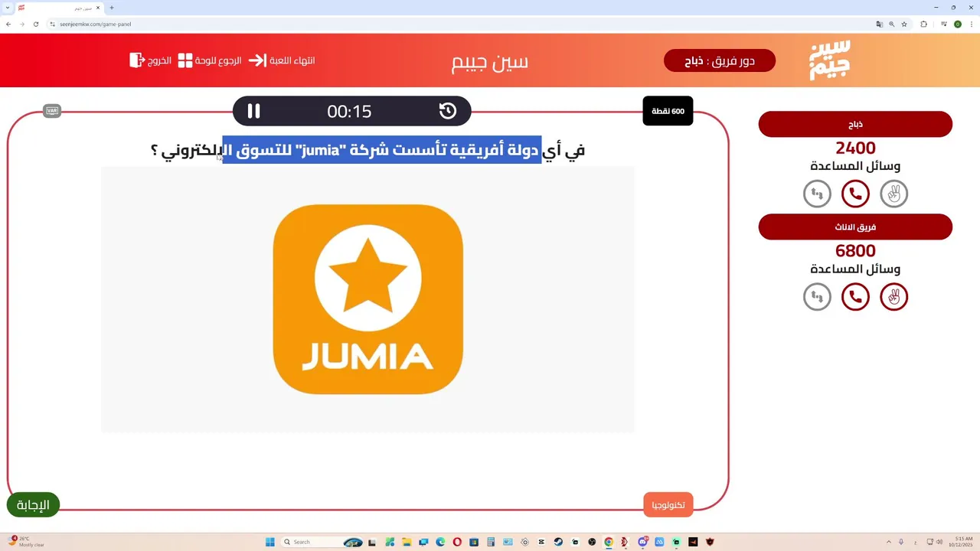Open the Chrome three-dot menu

coord(970,24)
